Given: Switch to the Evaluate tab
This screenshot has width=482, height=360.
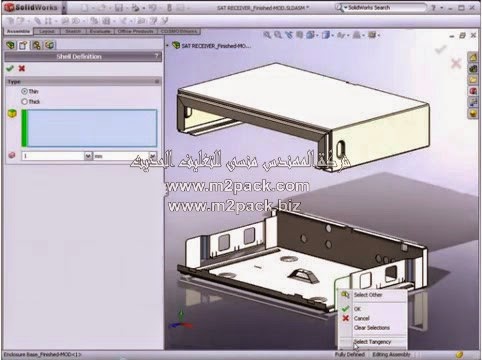Looking at the screenshot, I should 100,31.
